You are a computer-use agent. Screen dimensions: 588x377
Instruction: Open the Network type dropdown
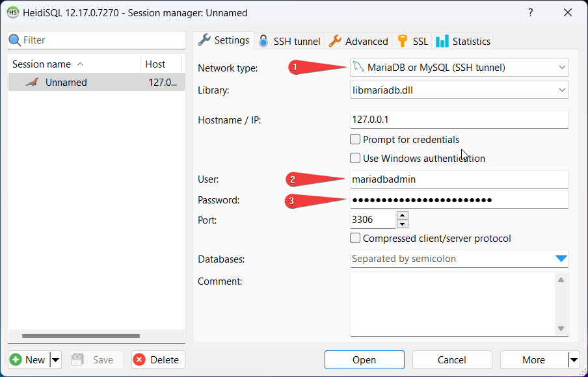(x=562, y=67)
